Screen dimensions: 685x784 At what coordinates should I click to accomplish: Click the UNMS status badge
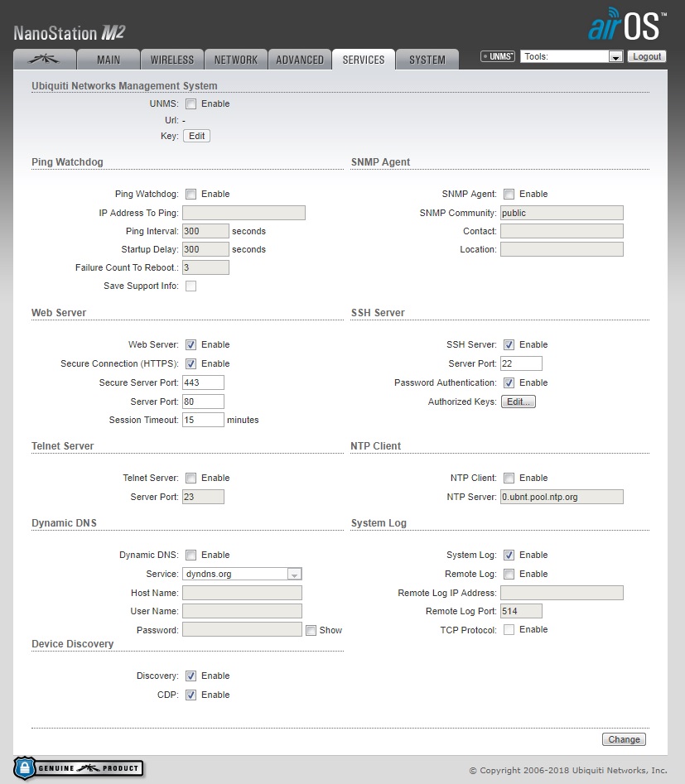tap(497, 56)
